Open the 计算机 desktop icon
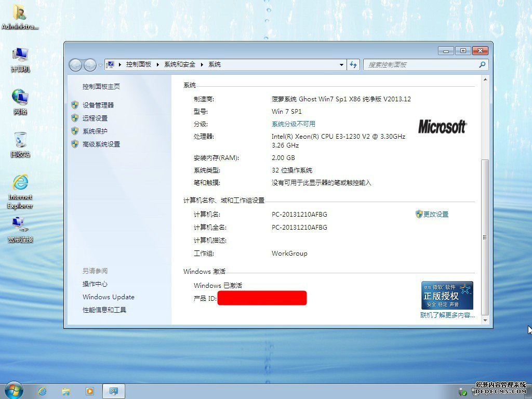The height and width of the screenshot is (399, 532). click(20, 60)
